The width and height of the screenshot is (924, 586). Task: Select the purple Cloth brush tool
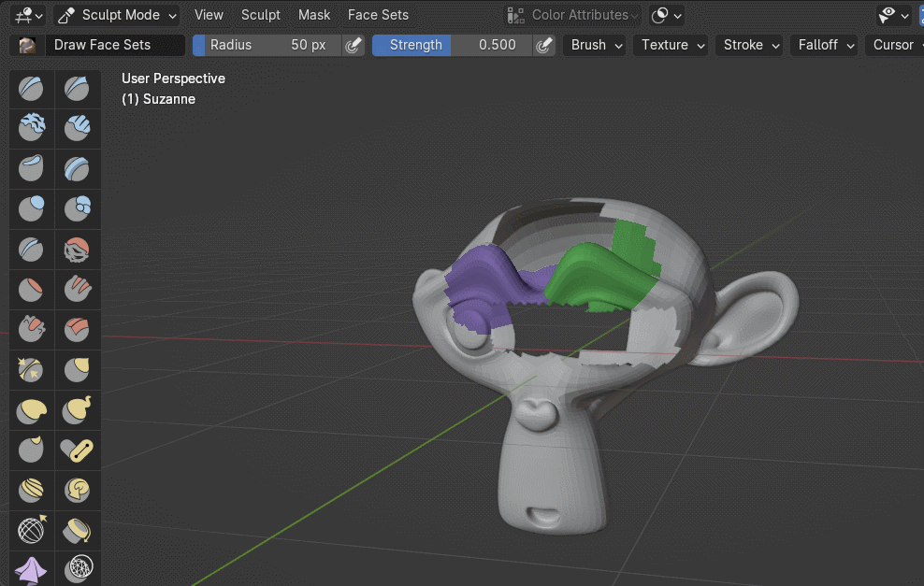point(31,569)
